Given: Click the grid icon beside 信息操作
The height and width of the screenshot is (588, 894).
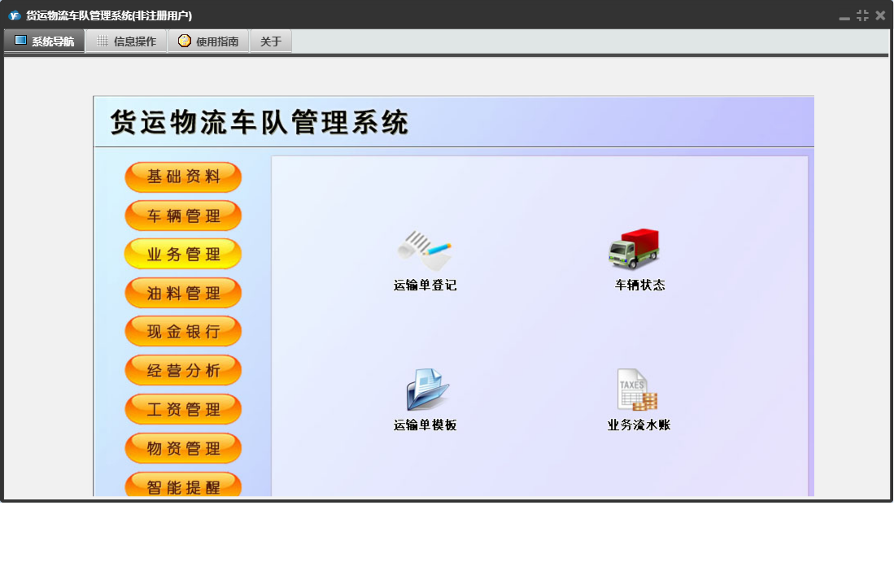Looking at the screenshot, I should (x=102, y=41).
